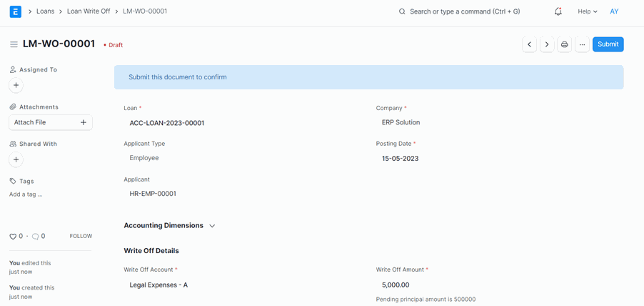Click Pending principal amount is 500000 note

426,300
